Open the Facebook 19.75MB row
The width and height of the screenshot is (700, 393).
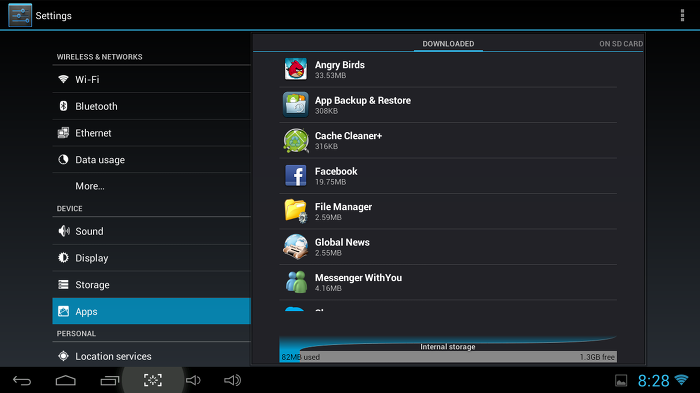[448, 176]
